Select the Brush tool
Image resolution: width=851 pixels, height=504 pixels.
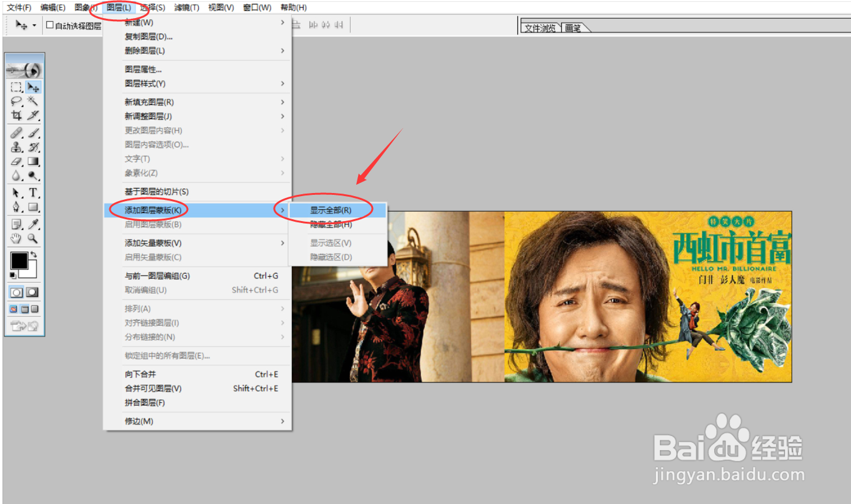33,133
